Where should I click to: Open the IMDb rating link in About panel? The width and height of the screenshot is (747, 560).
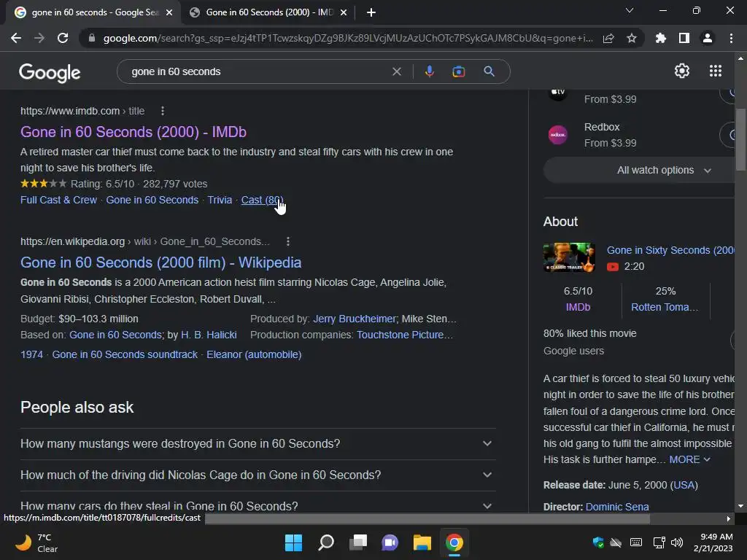578,307
